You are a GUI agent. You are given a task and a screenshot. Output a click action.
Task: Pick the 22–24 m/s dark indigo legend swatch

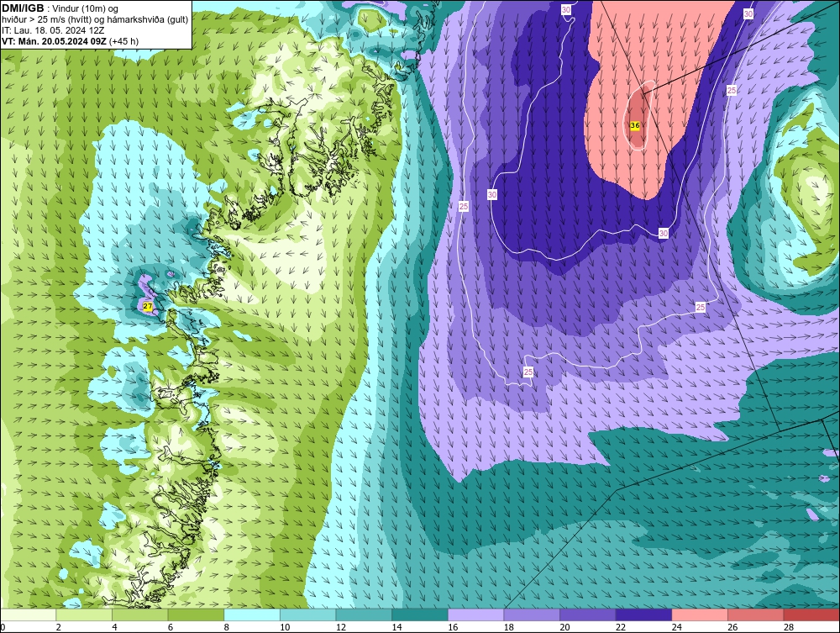click(x=643, y=615)
